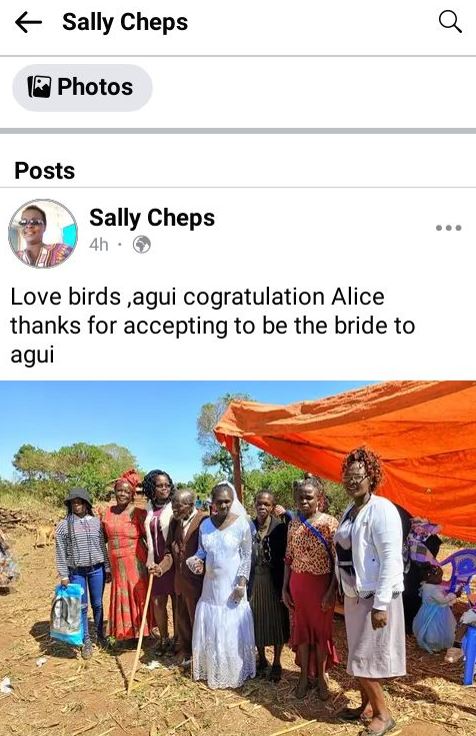Click the 4h post timestamp
476x736 pixels.
[99, 245]
